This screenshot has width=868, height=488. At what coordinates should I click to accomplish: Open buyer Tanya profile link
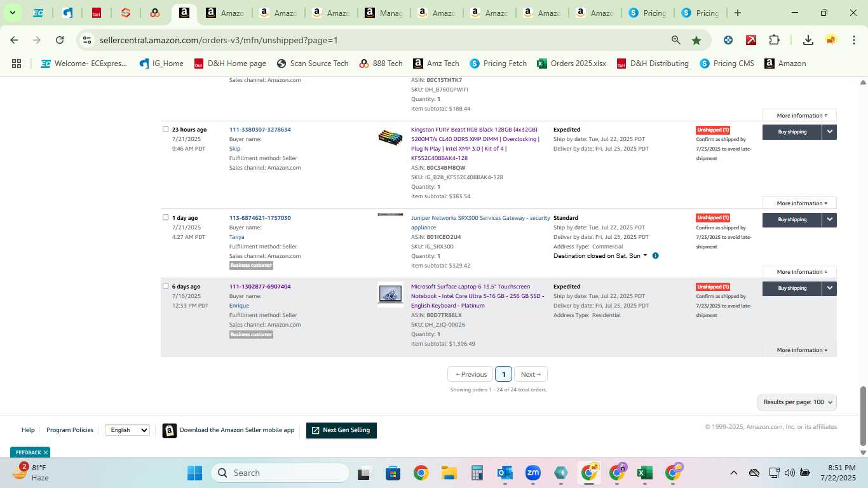(x=236, y=237)
